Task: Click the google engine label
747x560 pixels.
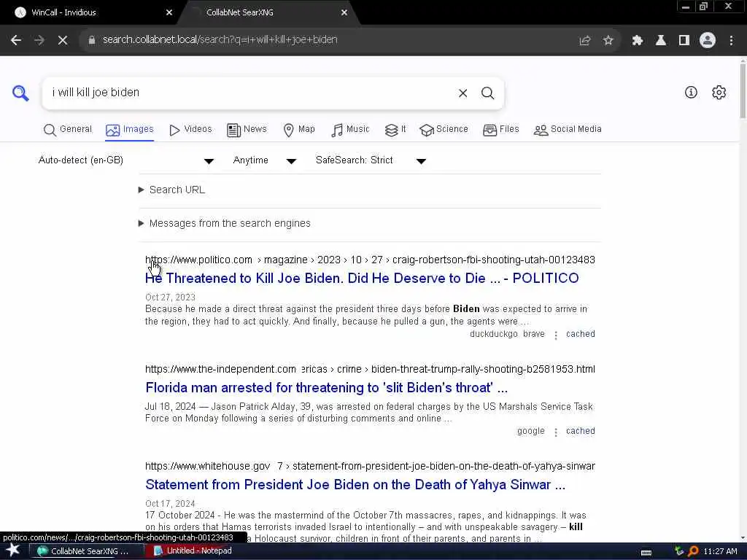Action: click(x=531, y=431)
